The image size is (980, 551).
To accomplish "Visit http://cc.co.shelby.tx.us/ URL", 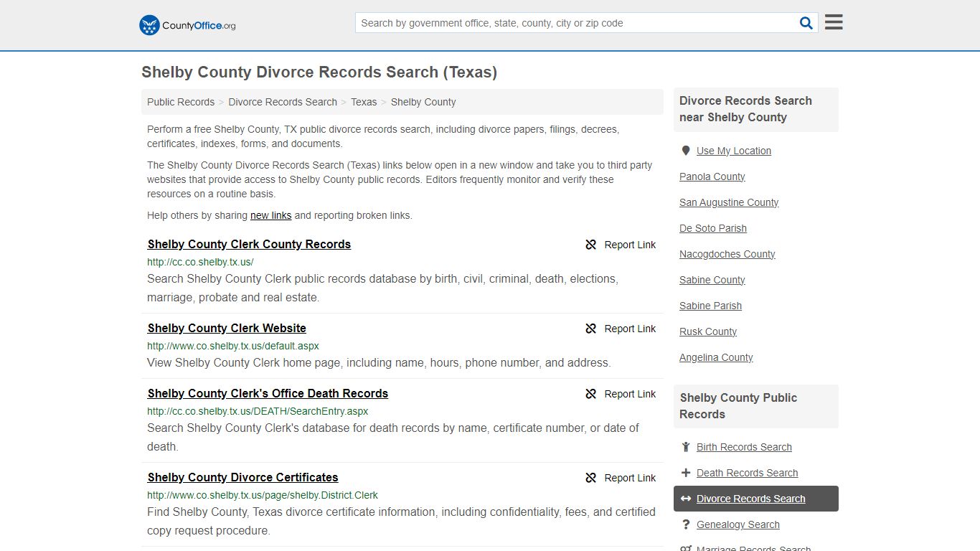I will tap(200, 262).
